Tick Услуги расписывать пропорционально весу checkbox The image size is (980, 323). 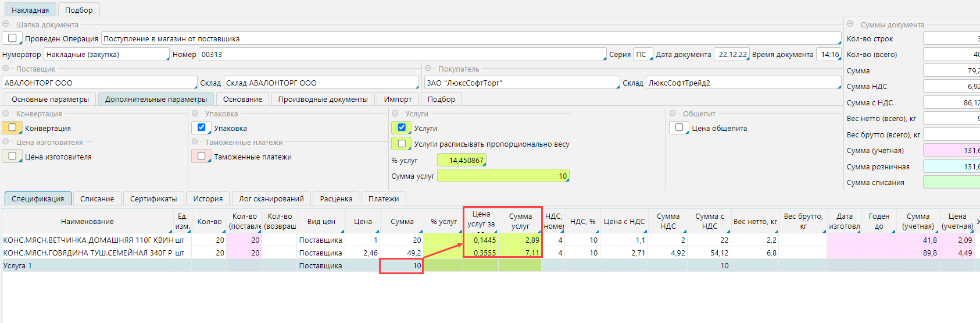point(401,144)
